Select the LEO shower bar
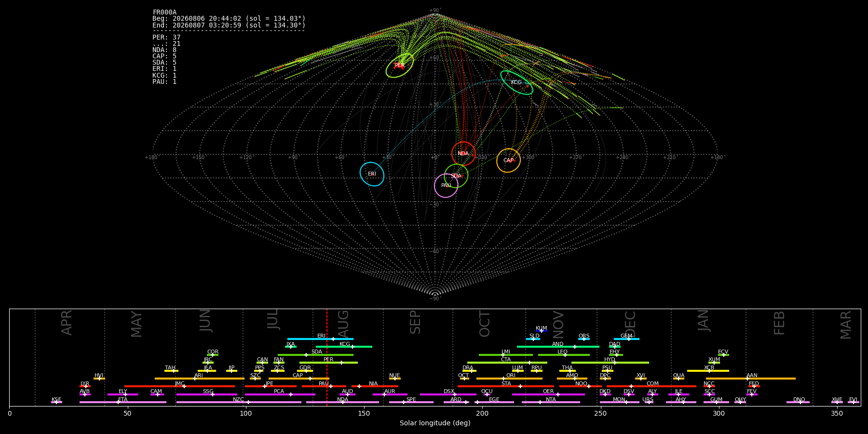868x434 pixels. click(564, 355)
